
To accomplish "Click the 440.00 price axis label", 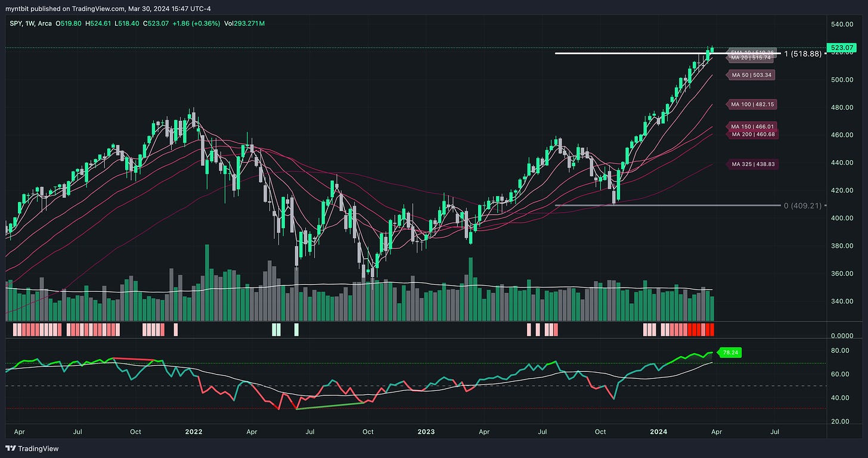I will coord(844,163).
